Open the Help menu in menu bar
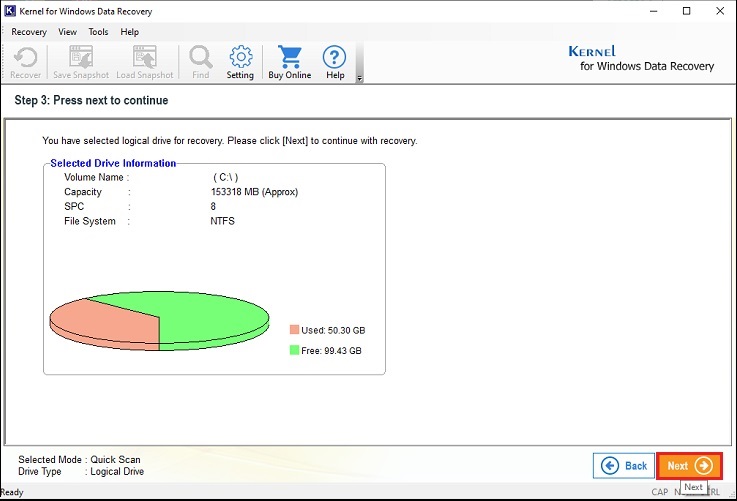 point(129,32)
